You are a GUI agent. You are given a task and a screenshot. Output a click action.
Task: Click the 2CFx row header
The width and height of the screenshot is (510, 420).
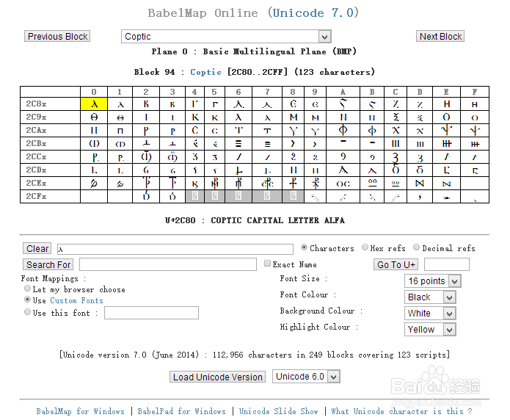pyautogui.click(x=50, y=196)
